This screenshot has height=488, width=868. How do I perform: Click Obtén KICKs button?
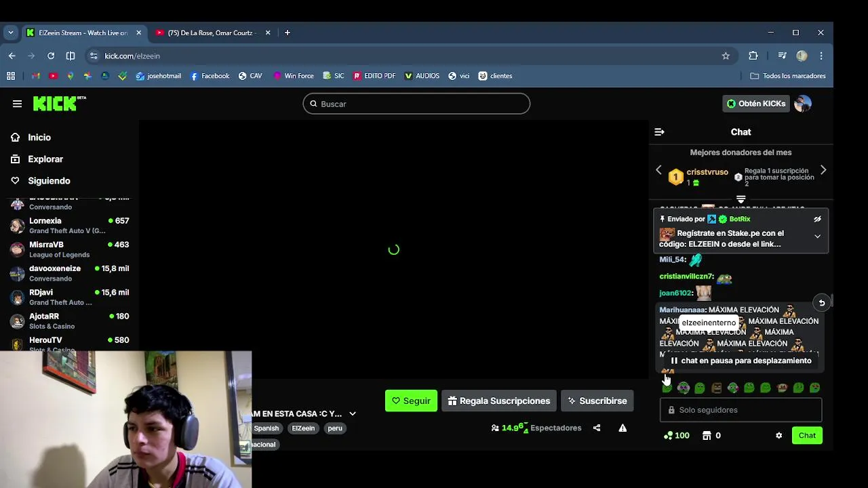(755, 104)
